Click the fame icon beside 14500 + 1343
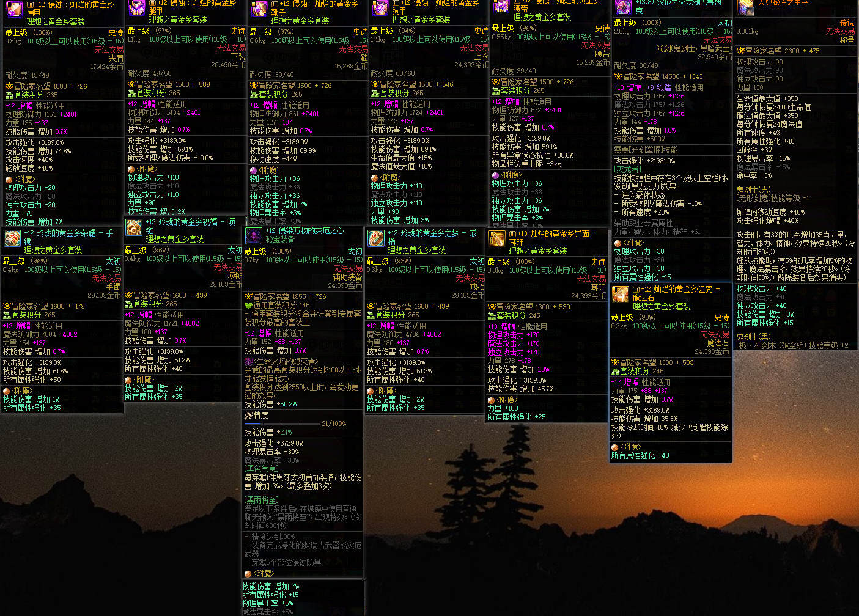859x616 pixels. click(x=618, y=76)
